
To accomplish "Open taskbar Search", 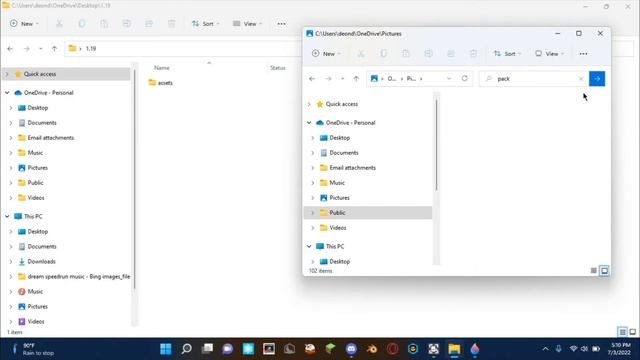I will tap(187, 349).
